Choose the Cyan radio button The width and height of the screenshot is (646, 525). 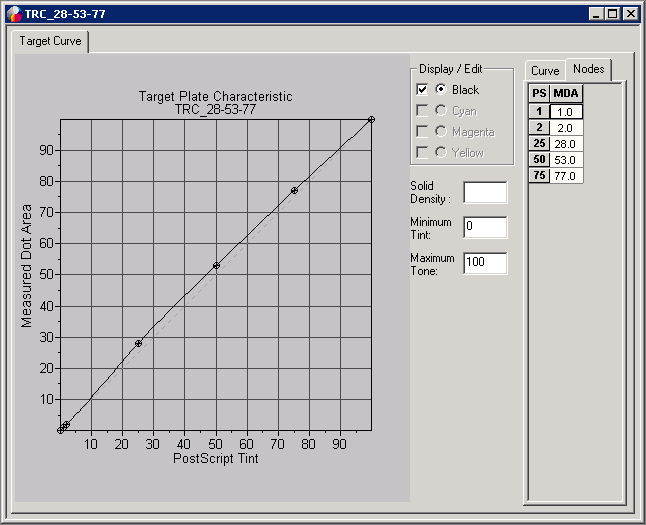441,110
